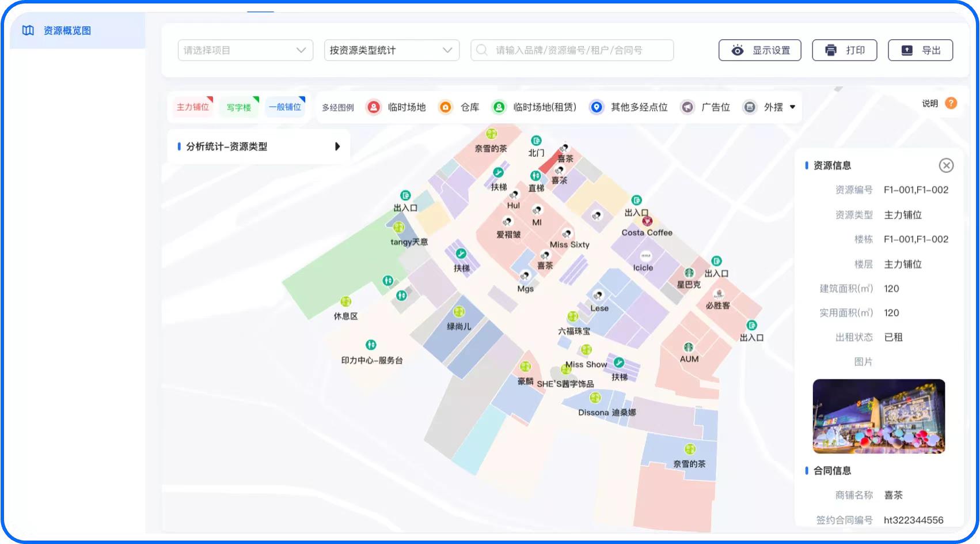The width and height of the screenshot is (980, 544).
Task: Click the 广告位 legend icon
Action: 687,107
